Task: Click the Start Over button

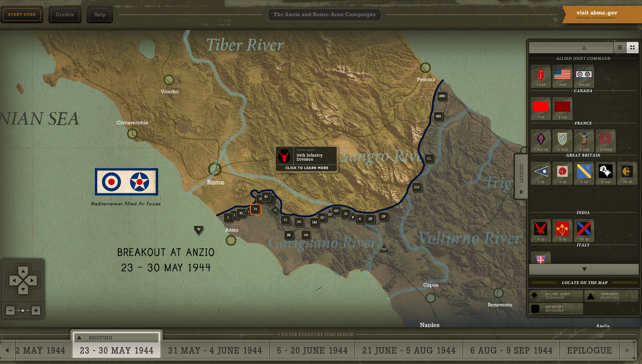Action: click(22, 15)
